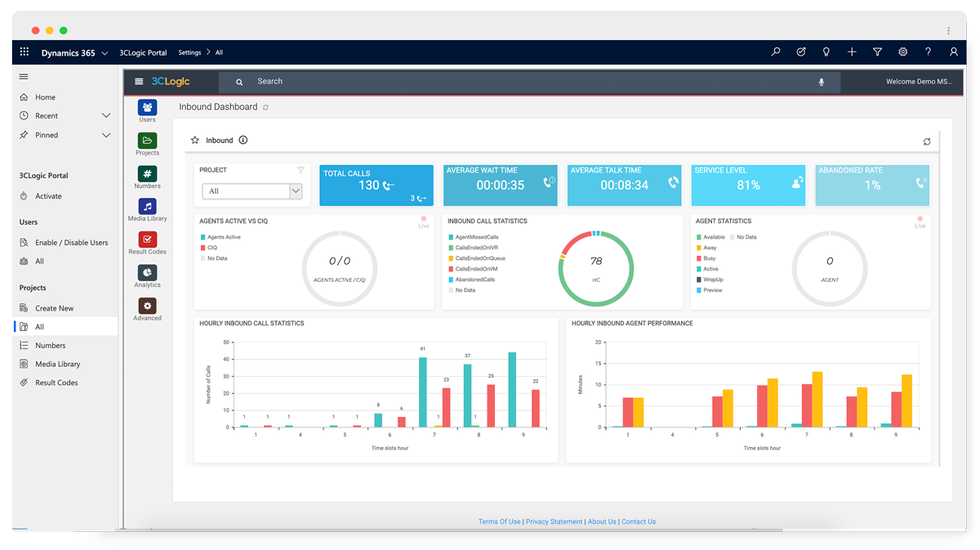Toggle the Preview legend entry
980x550 pixels.
click(x=709, y=290)
